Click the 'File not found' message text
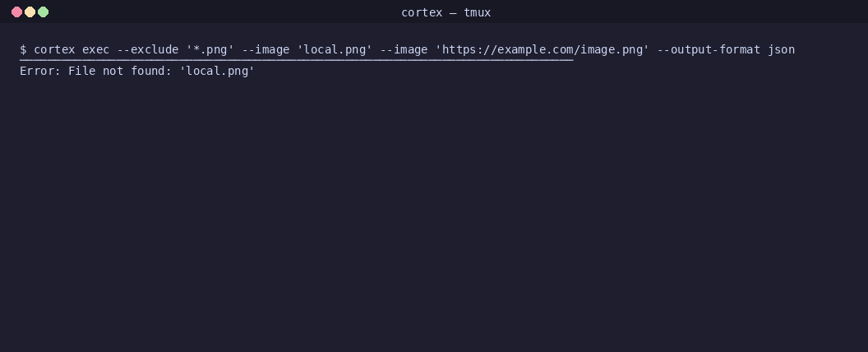Viewport: 868px width, 352px height. [120, 71]
